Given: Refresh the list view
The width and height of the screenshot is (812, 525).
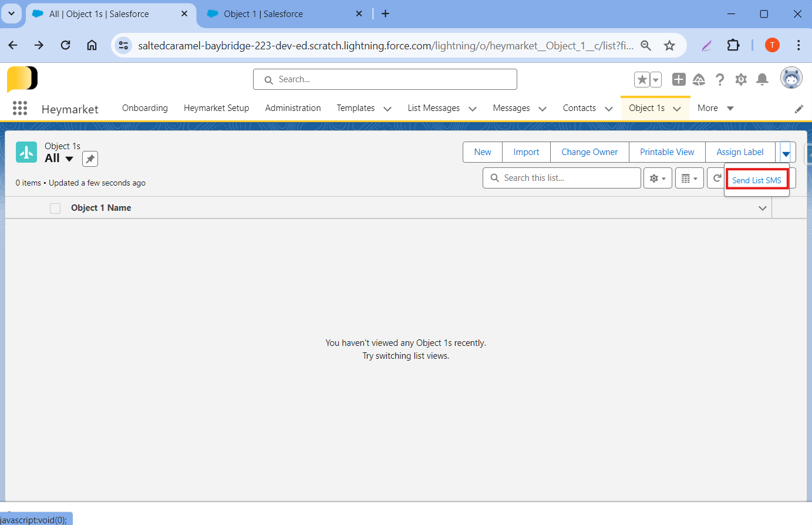Looking at the screenshot, I should [x=716, y=178].
